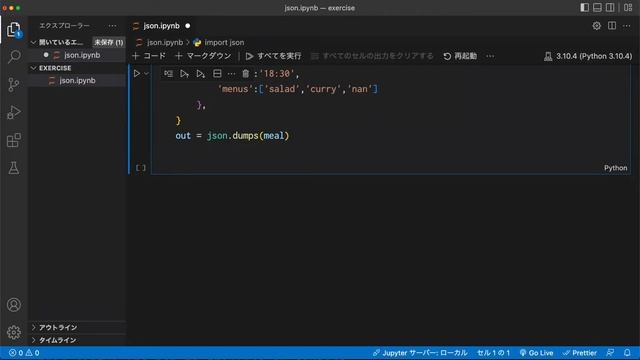Open more cell actions ellipsis
The width and height of the screenshot is (640, 360).
[x=231, y=73]
